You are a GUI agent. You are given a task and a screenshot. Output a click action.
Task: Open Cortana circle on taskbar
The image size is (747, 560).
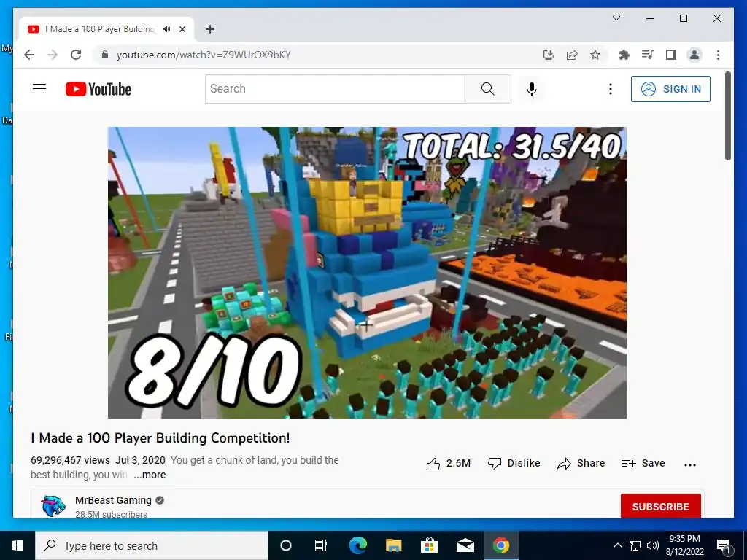285,545
